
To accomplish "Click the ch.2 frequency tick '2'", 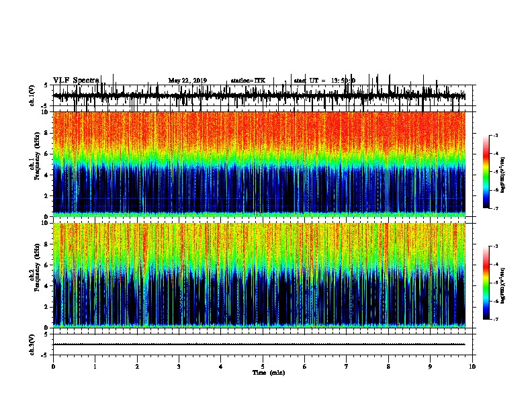I will (x=46, y=307).
